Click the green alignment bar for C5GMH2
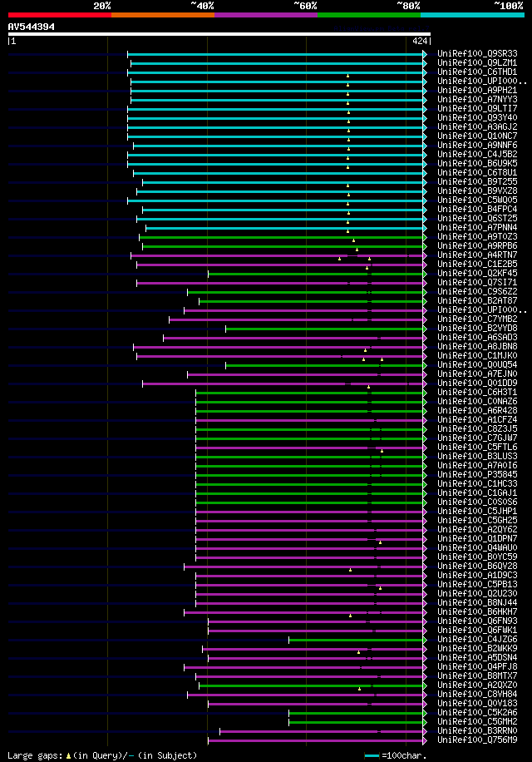Image resolution: width=532 pixels, height=762 pixels. 356,722
